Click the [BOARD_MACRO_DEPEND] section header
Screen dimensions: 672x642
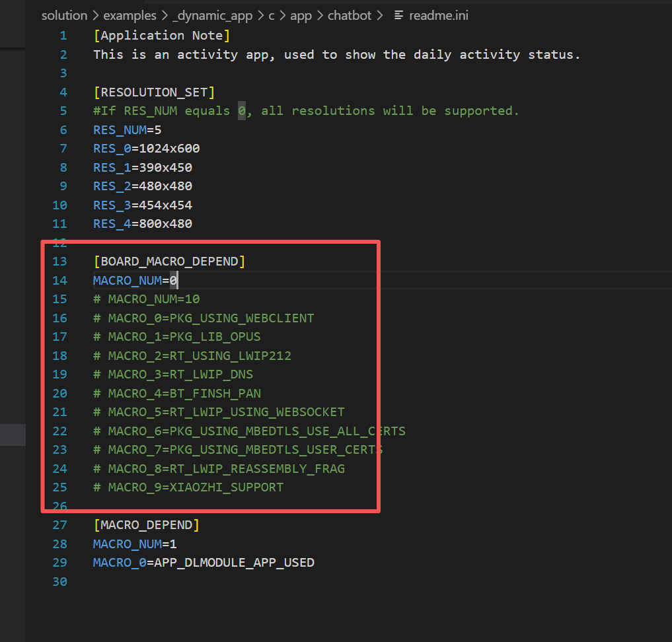tap(169, 262)
